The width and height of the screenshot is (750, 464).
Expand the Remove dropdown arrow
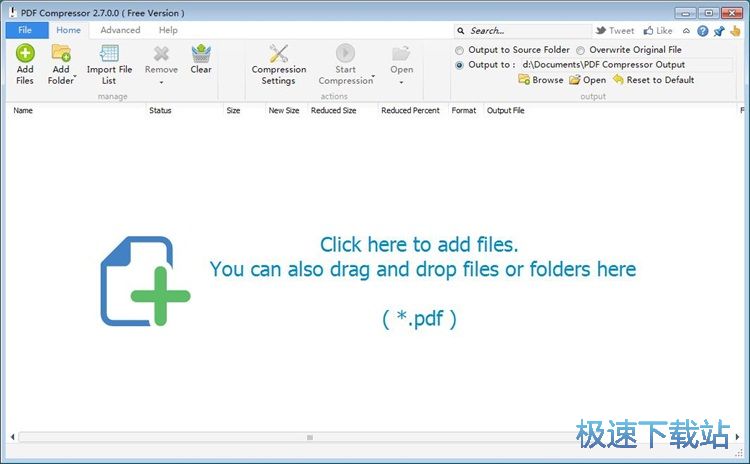coord(161,82)
